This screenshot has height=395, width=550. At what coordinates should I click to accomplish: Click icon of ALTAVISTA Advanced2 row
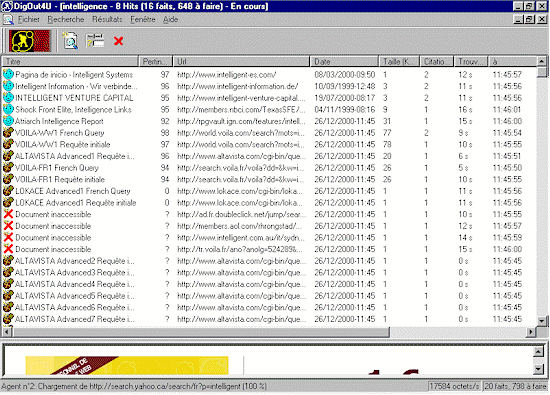pyautogui.click(x=8, y=261)
